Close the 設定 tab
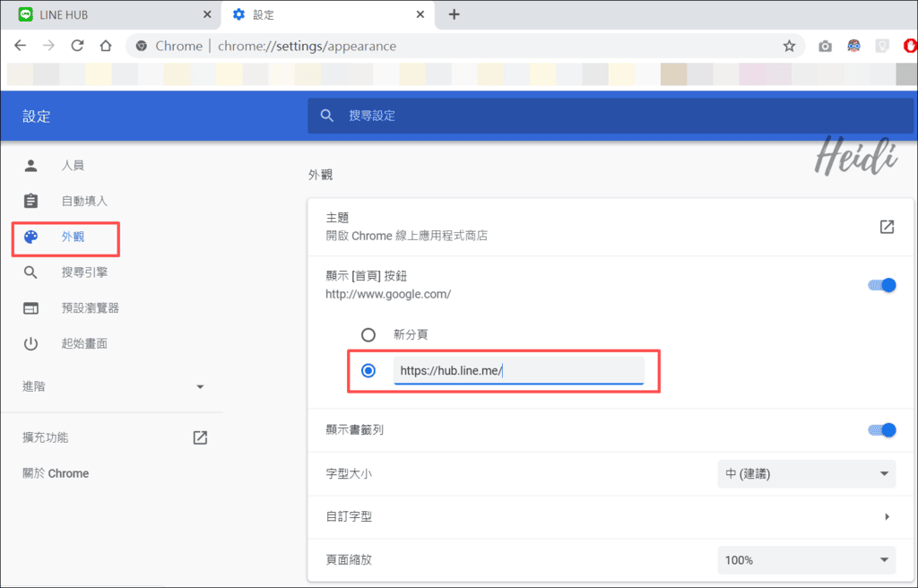The width and height of the screenshot is (918, 588). [420, 14]
